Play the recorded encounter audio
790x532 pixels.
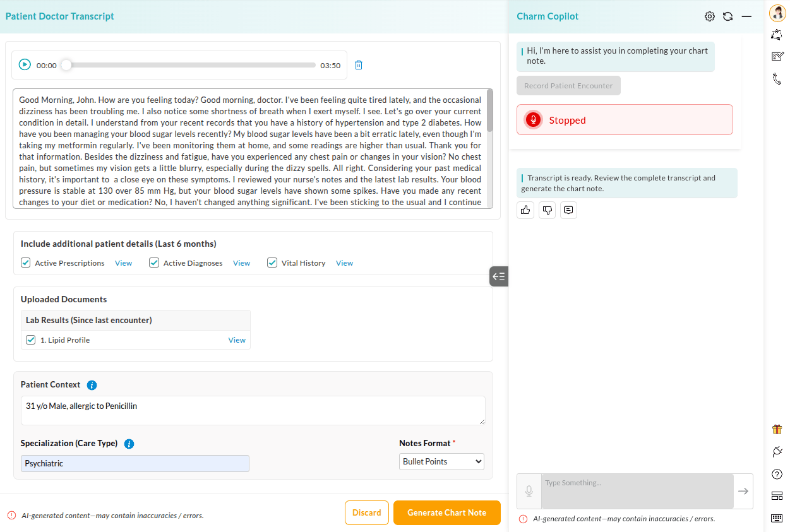pyautogui.click(x=25, y=64)
